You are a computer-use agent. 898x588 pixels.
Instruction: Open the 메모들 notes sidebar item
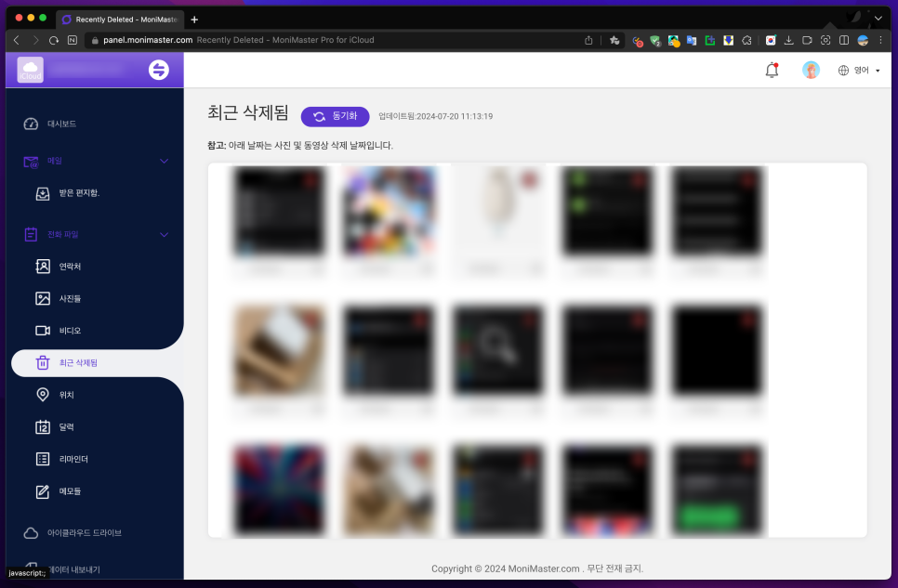(59, 491)
